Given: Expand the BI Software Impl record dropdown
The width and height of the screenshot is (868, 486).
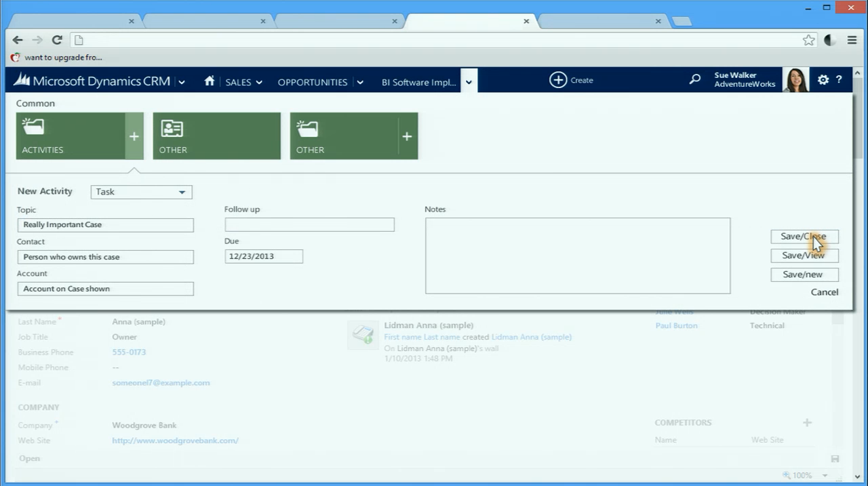Looking at the screenshot, I should click(x=469, y=82).
